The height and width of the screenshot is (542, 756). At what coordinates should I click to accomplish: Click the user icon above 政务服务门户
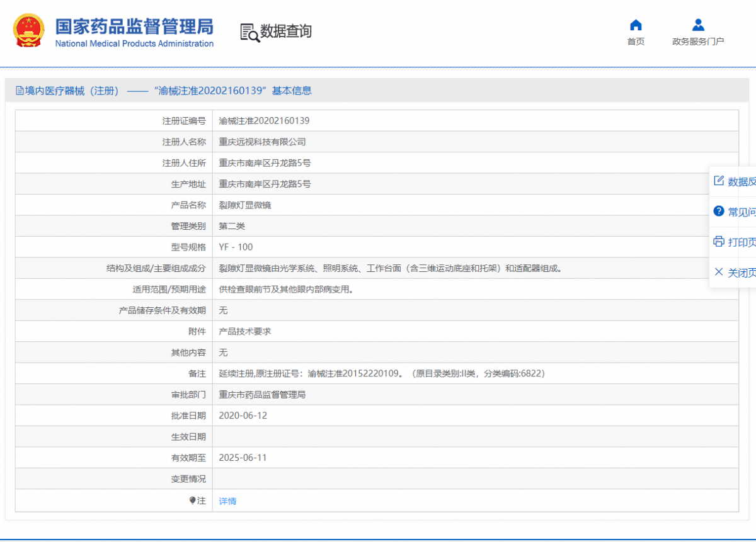(698, 25)
